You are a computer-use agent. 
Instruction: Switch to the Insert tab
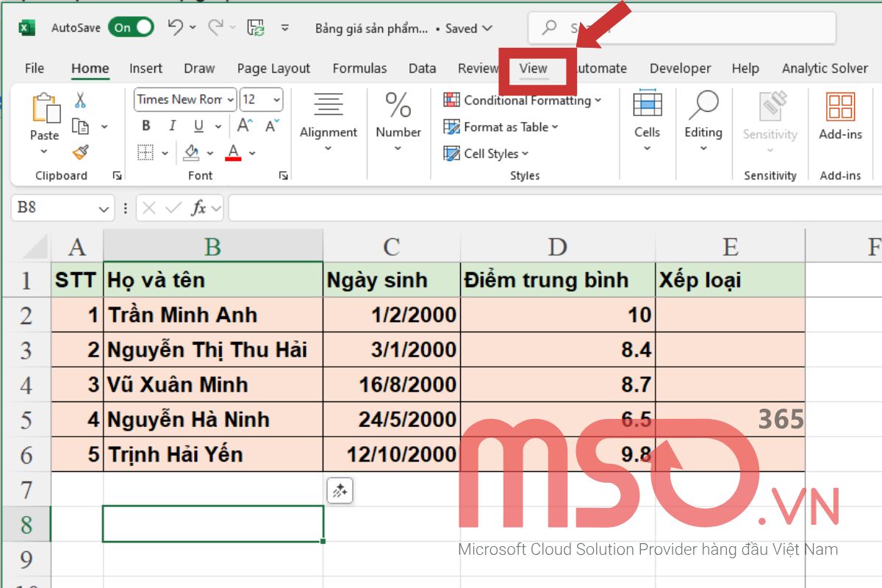click(x=146, y=68)
